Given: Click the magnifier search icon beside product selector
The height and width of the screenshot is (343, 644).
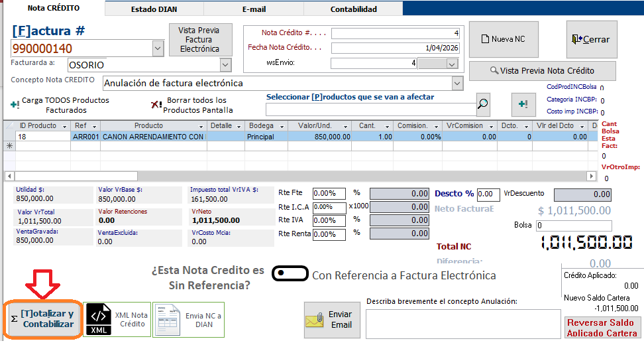Looking at the screenshot, I should 483,103.
